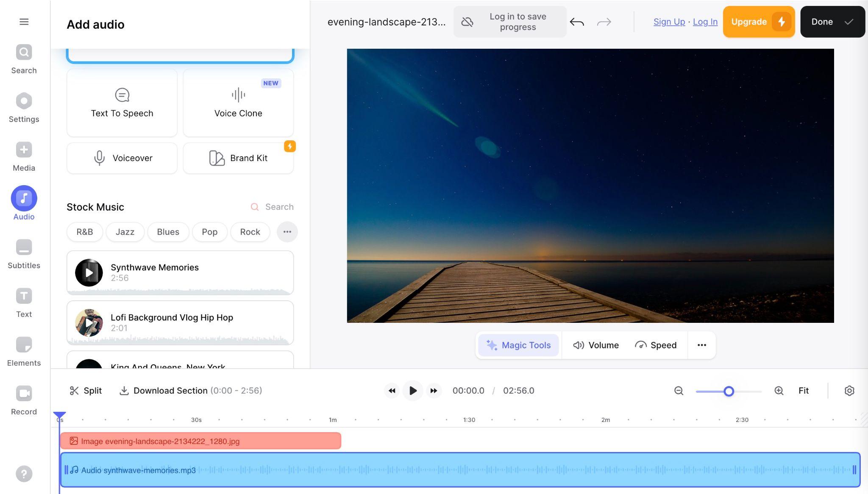
Task: Open Search in the left sidebar
Action: coord(24,59)
